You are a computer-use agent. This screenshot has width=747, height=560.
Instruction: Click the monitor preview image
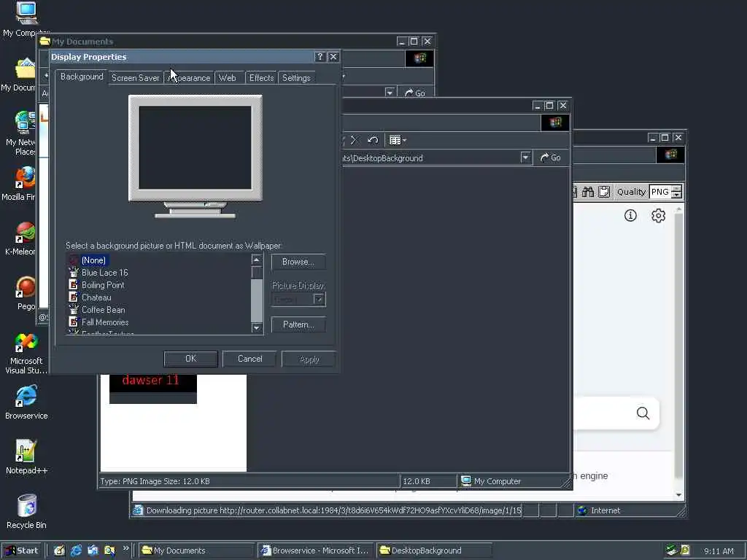(195, 156)
